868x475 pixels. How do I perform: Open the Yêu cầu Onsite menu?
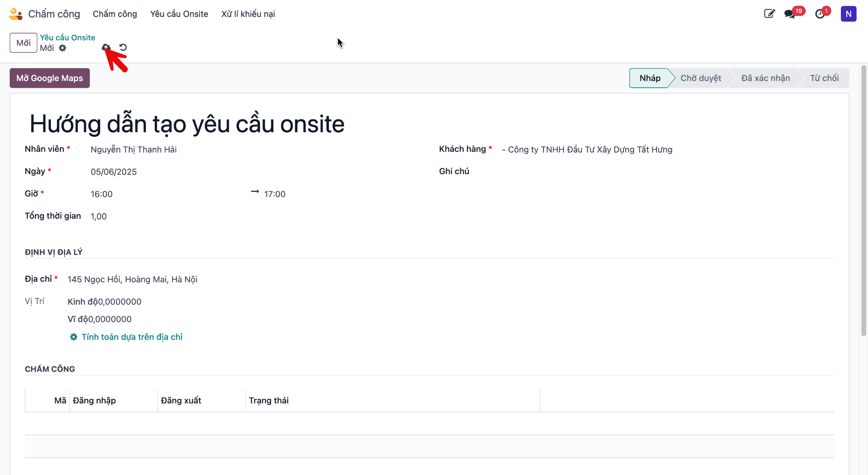click(179, 14)
